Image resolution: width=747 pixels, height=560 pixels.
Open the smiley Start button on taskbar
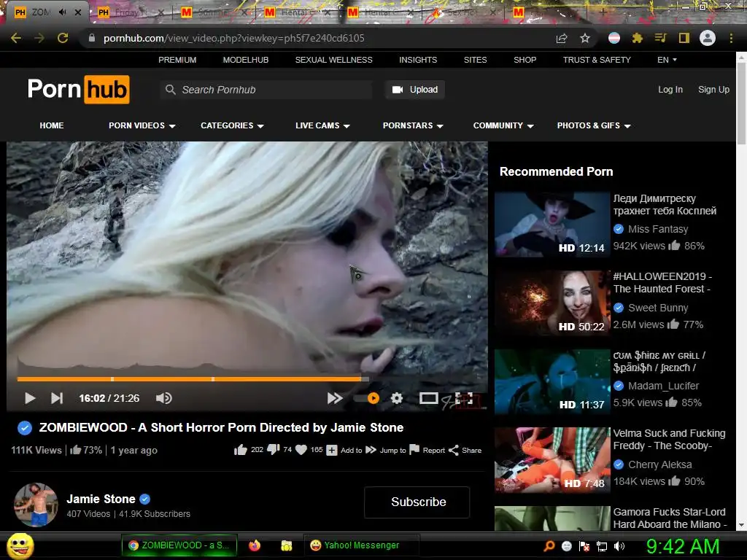pyautogui.click(x=20, y=546)
